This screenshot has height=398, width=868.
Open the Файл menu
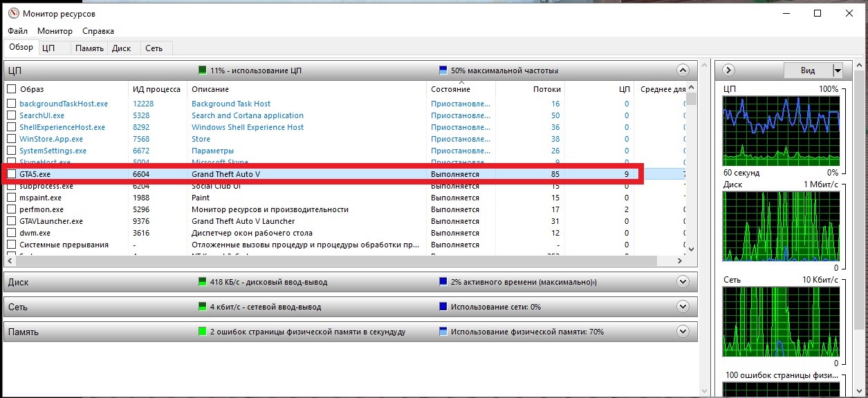tap(18, 31)
